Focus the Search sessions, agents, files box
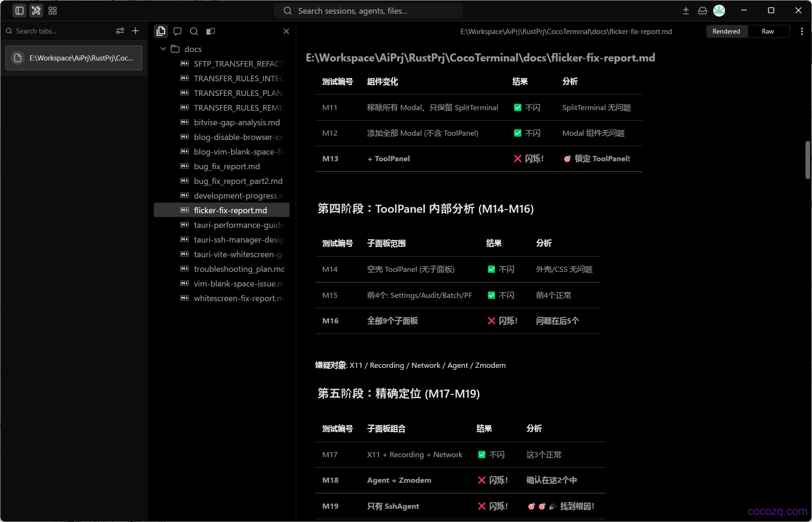The height and width of the screenshot is (522, 812). click(368, 10)
